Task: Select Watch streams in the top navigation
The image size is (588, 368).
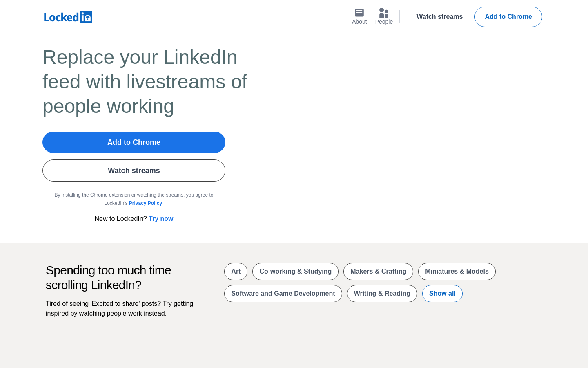Action: click(439, 17)
